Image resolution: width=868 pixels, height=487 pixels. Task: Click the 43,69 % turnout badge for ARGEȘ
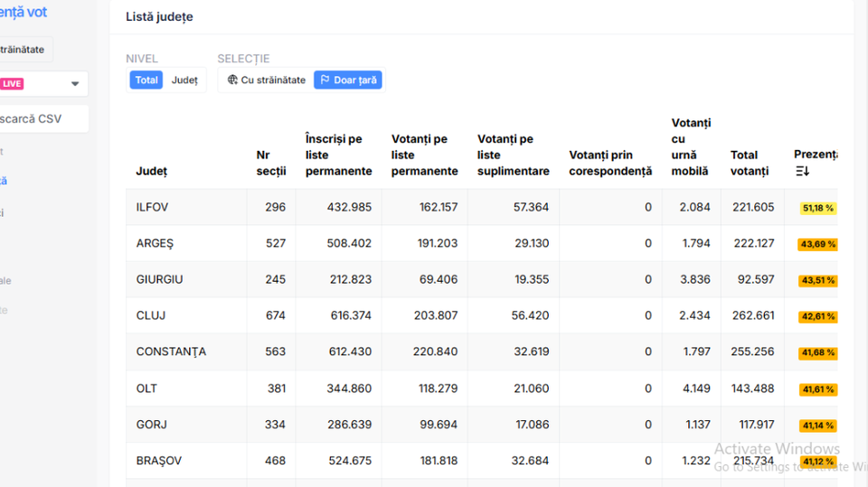tap(817, 245)
